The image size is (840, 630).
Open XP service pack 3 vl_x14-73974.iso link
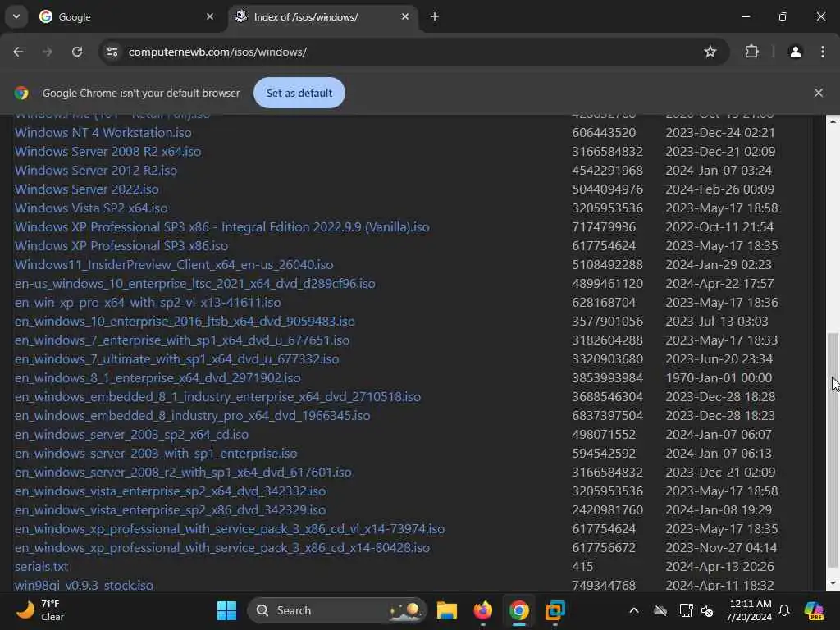pos(230,529)
